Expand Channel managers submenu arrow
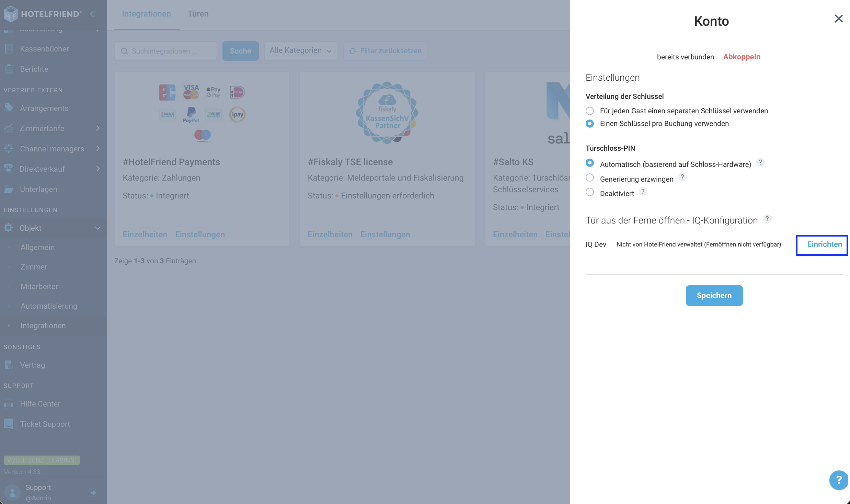Screen dimensions: 850x504 (98, 149)
